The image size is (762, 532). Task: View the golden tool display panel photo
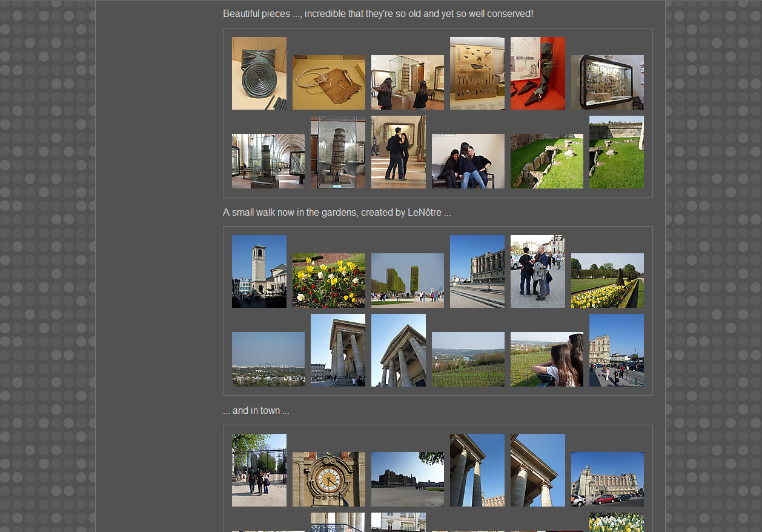click(x=477, y=73)
